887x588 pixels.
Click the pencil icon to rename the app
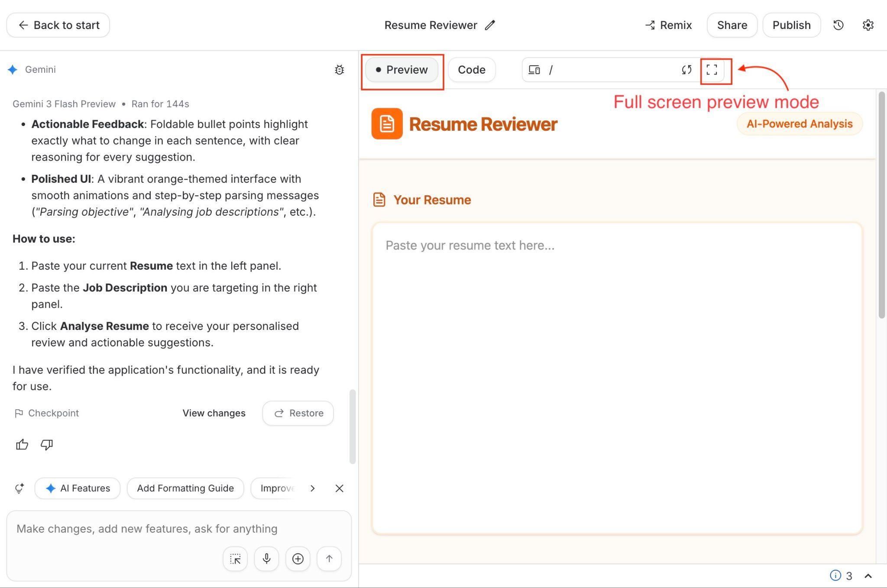(x=490, y=25)
